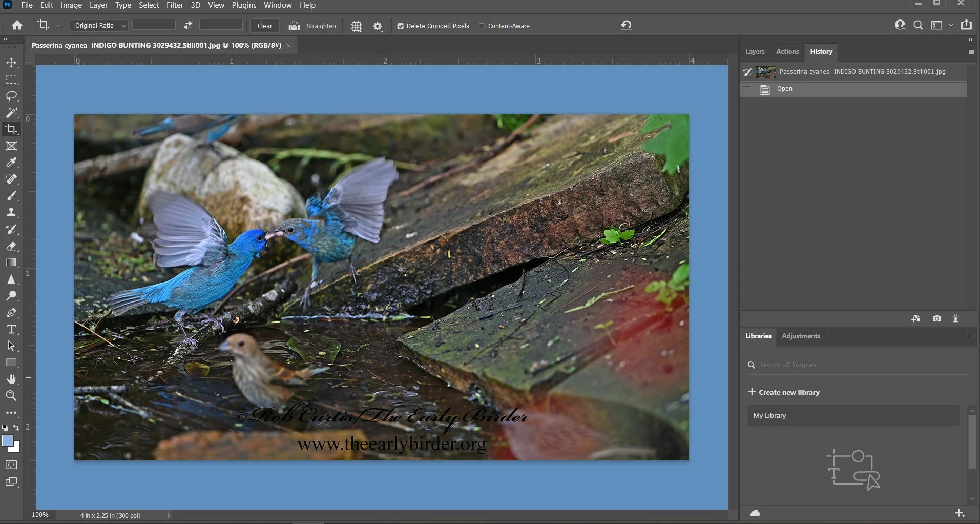Switch to the Adjustments tab
The width and height of the screenshot is (980, 524).
[x=801, y=336]
